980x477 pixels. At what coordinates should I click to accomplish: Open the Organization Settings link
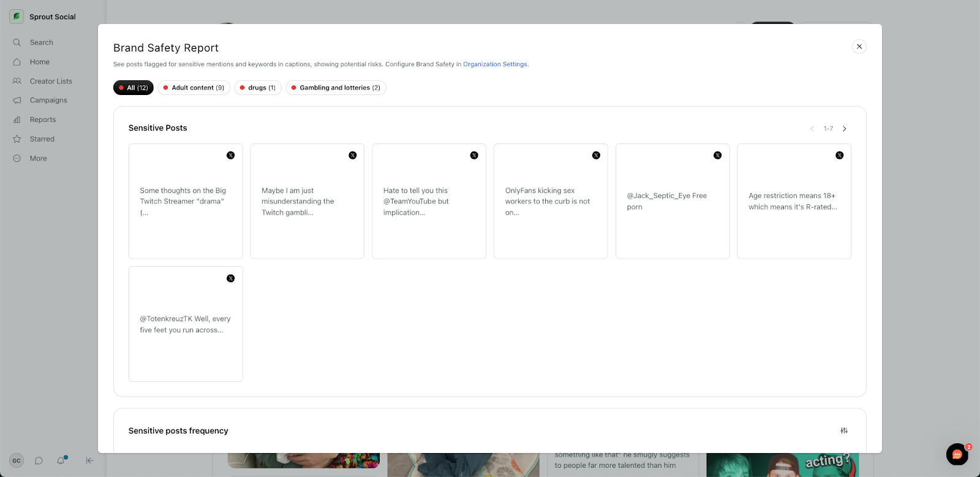click(x=495, y=64)
